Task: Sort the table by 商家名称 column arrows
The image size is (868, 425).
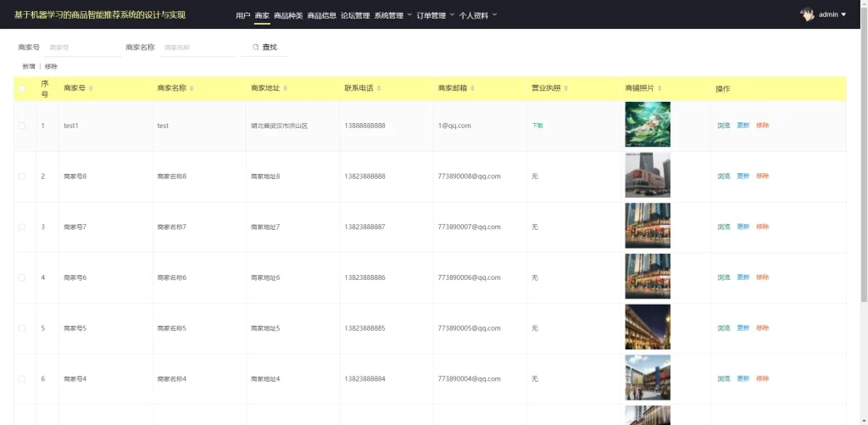Action: tap(192, 88)
